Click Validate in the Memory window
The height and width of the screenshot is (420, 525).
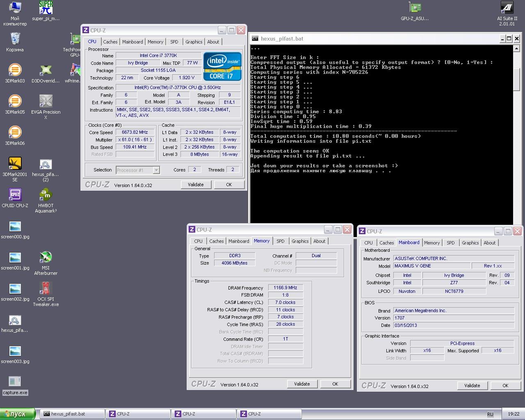tap(302, 384)
